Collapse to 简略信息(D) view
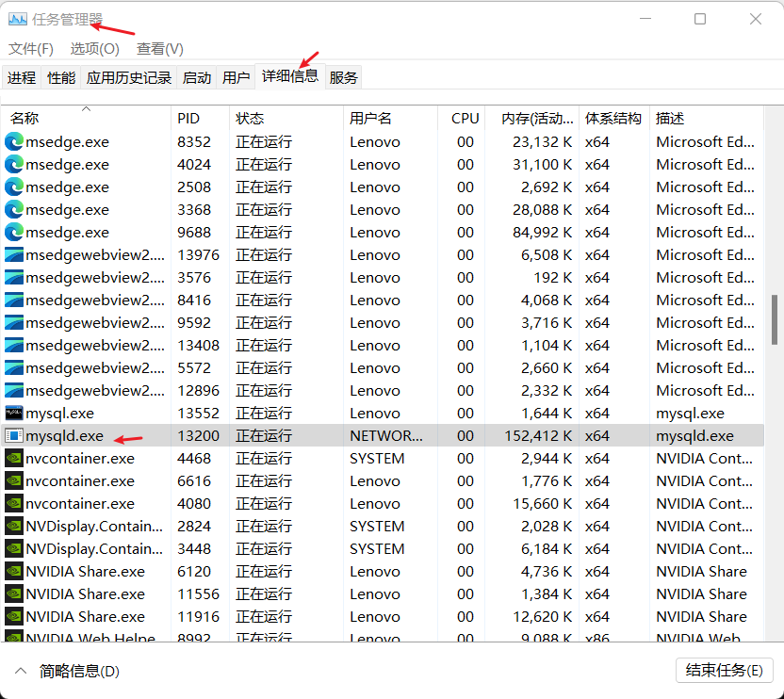 (x=68, y=671)
